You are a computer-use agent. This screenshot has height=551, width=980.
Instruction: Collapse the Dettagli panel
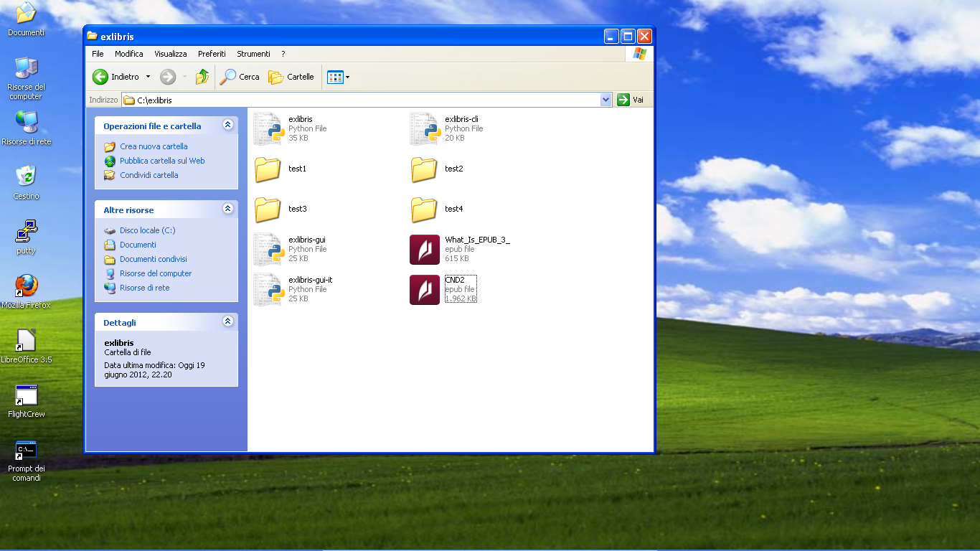(228, 321)
